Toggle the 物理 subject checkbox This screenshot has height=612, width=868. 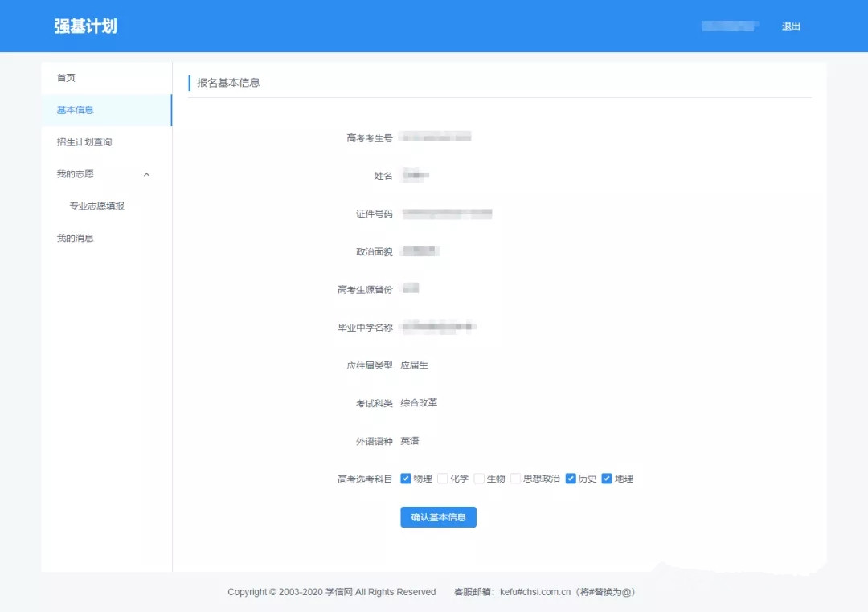(x=406, y=478)
